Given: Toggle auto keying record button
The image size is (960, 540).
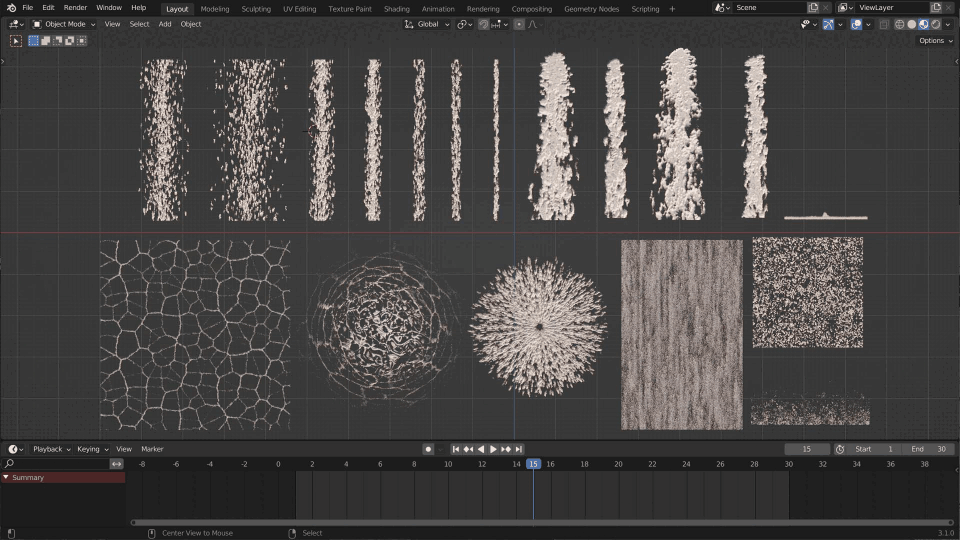Looking at the screenshot, I should pos(428,449).
